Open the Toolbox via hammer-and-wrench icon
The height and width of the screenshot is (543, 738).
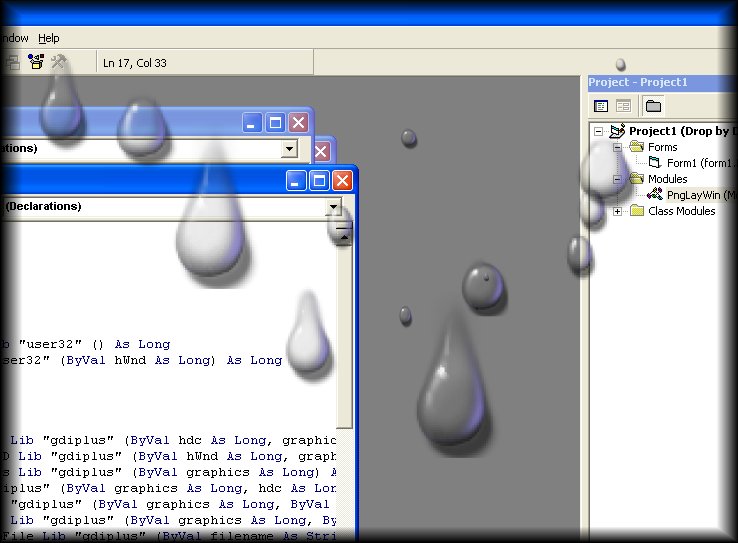[59, 63]
